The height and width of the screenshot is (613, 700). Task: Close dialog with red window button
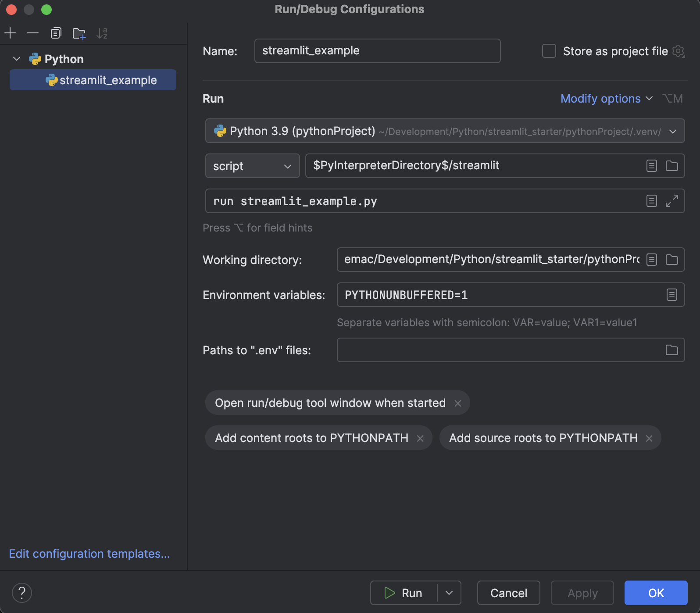click(11, 9)
